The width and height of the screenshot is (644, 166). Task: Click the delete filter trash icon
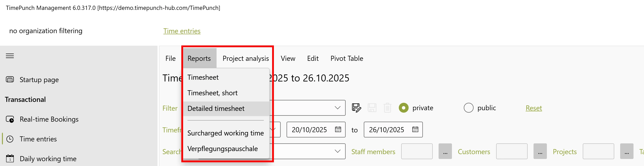pos(387,108)
